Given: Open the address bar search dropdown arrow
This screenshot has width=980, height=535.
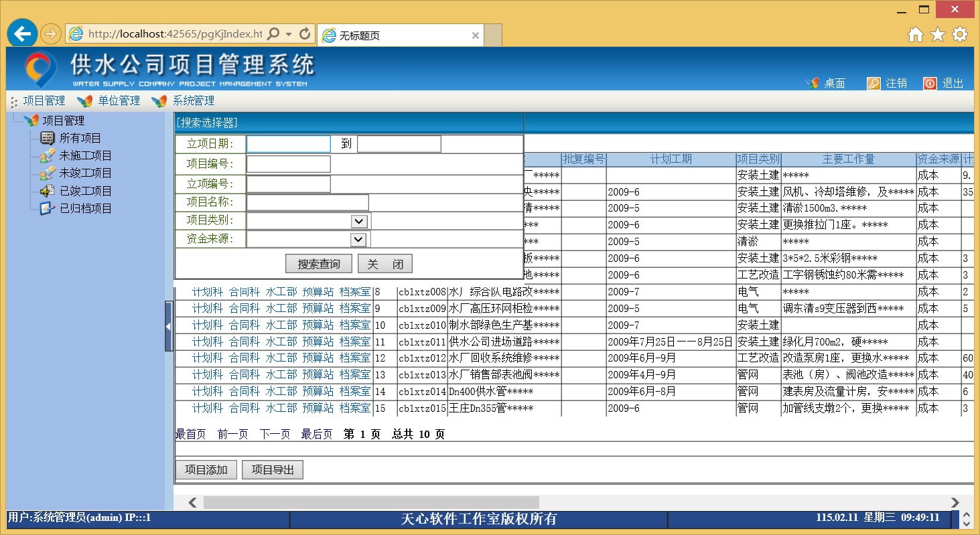Looking at the screenshot, I should coord(289,34).
